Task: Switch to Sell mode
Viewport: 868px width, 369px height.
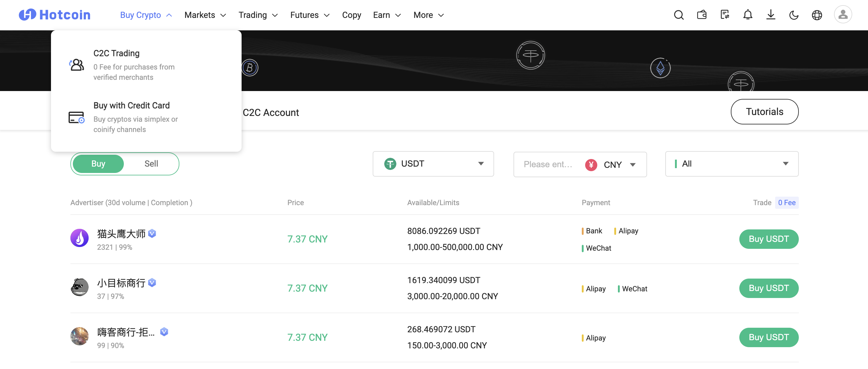Action: (151, 164)
